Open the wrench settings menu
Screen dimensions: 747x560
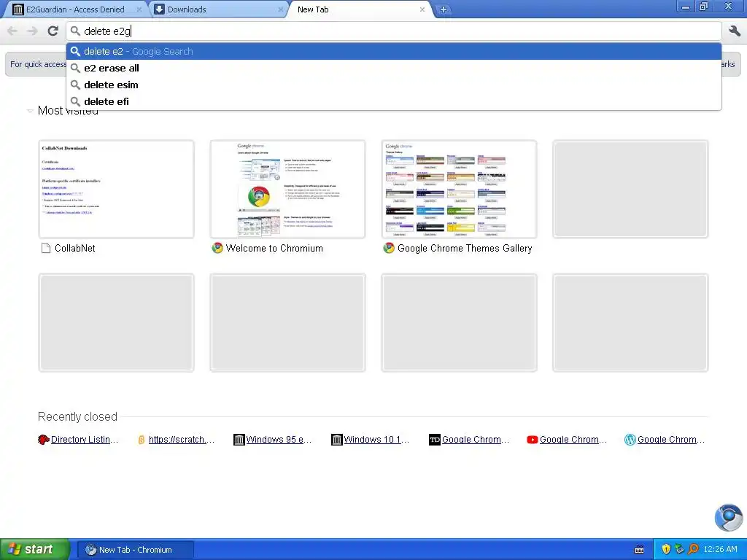click(x=735, y=31)
